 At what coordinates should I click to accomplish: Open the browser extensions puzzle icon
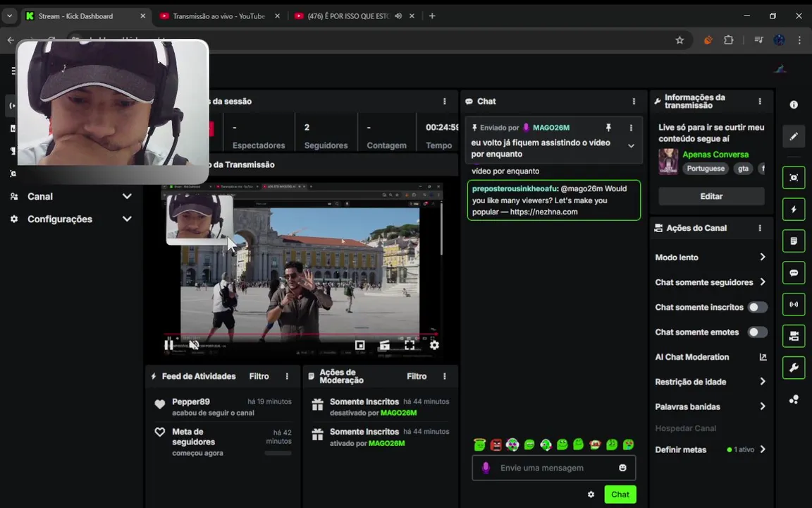click(x=728, y=40)
